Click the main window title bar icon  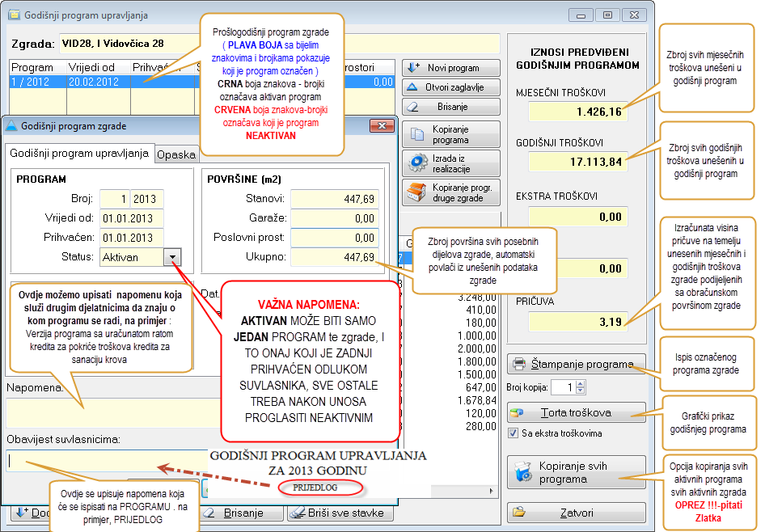14,15
